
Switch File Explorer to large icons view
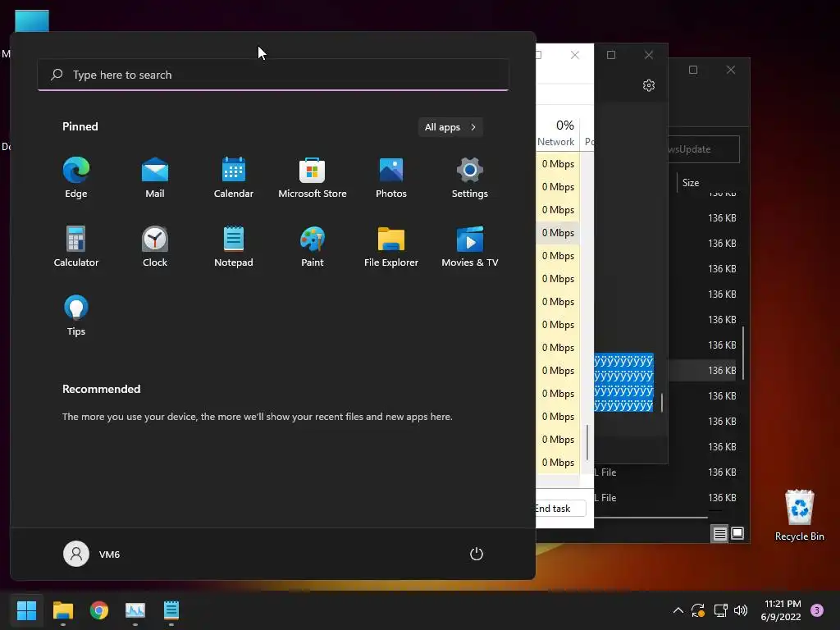click(737, 533)
